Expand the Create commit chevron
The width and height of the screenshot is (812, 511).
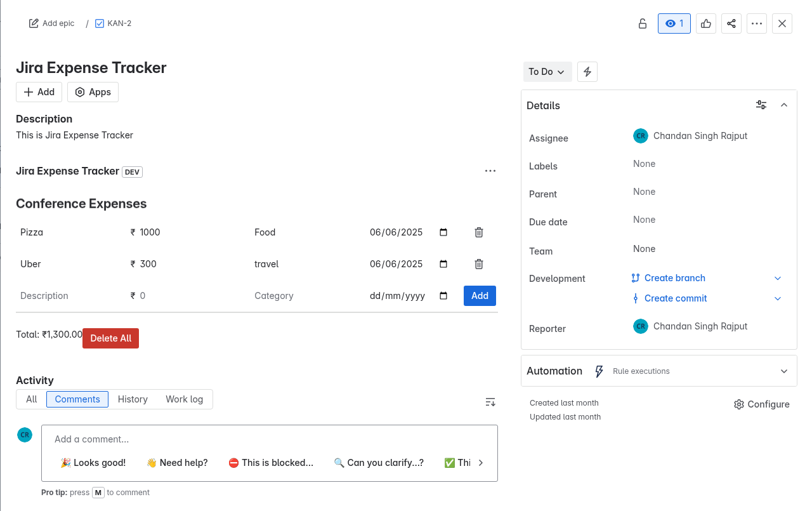(778, 298)
